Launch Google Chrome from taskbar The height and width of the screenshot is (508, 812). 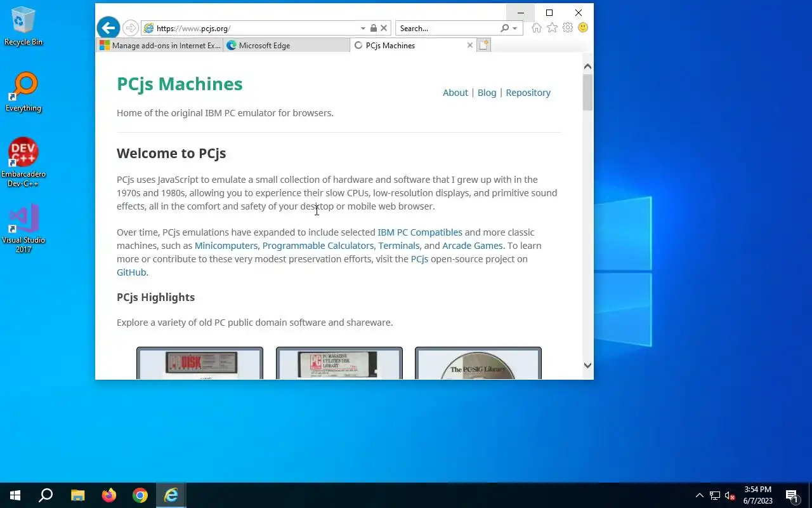(140, 495)
